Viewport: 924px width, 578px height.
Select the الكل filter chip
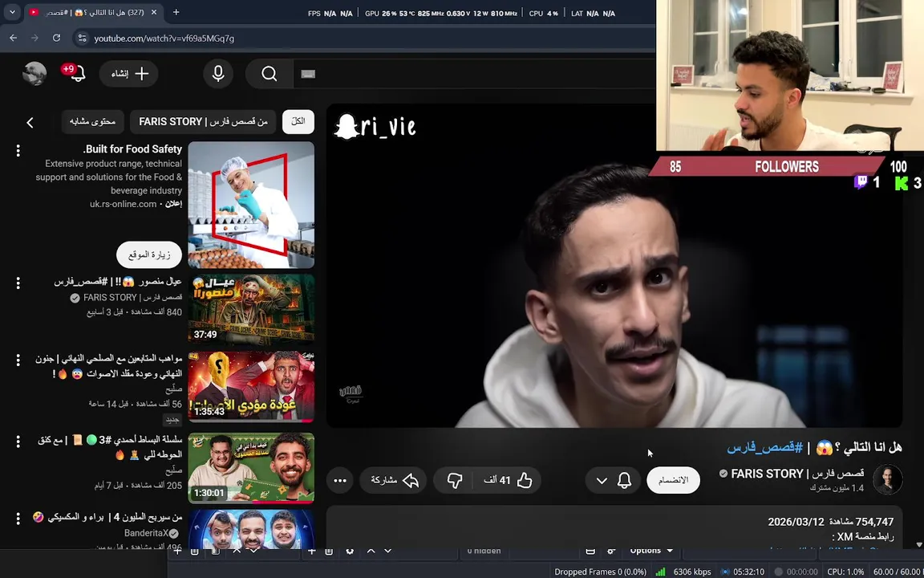(x=298, y=121)
